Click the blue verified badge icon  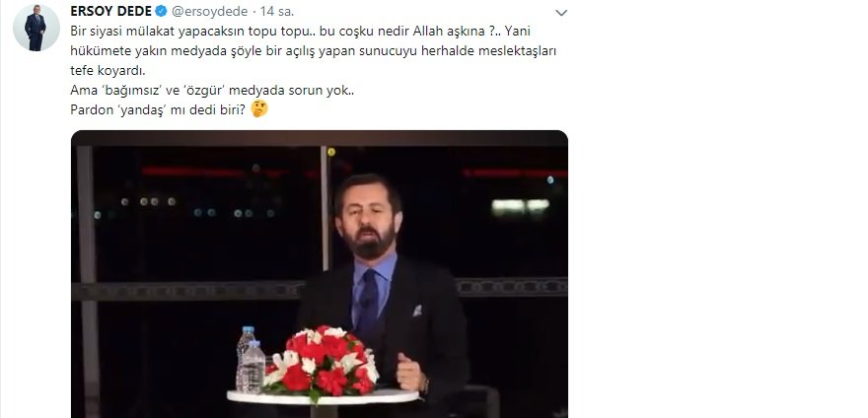click(161, 11)
